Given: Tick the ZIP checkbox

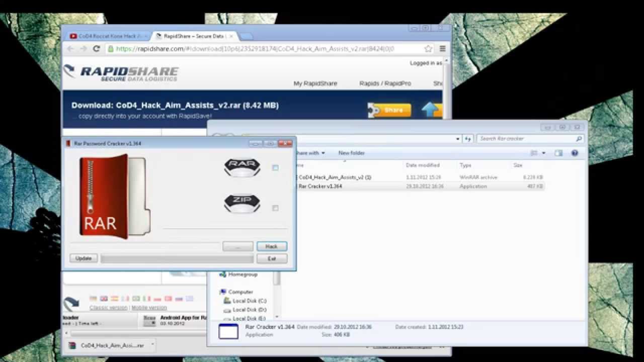Looking at the screenshot, I should 275,208.
